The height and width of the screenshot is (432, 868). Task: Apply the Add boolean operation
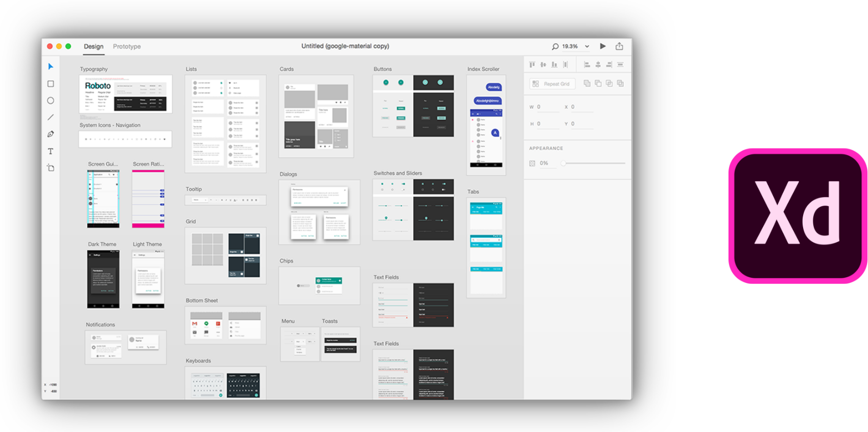pos(587,83)
